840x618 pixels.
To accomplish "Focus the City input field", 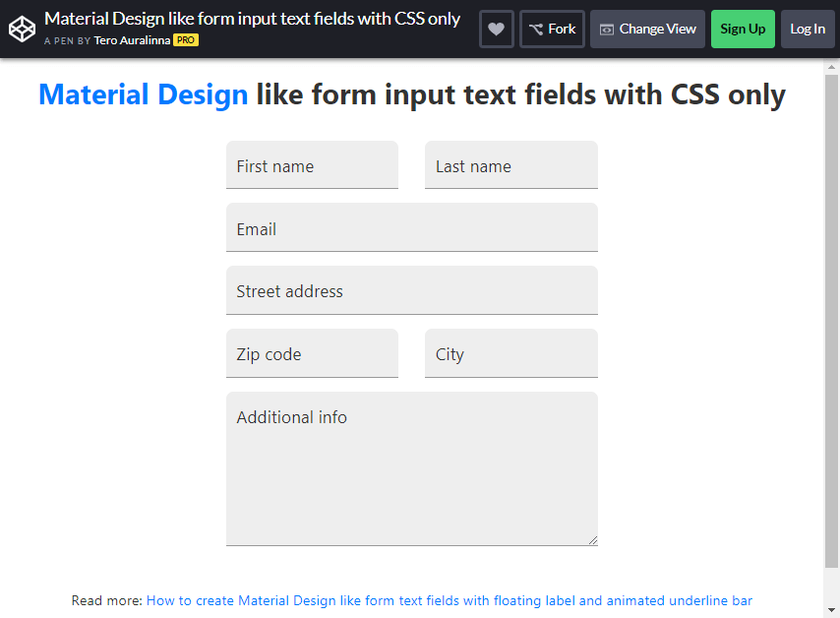I will 510,353.
